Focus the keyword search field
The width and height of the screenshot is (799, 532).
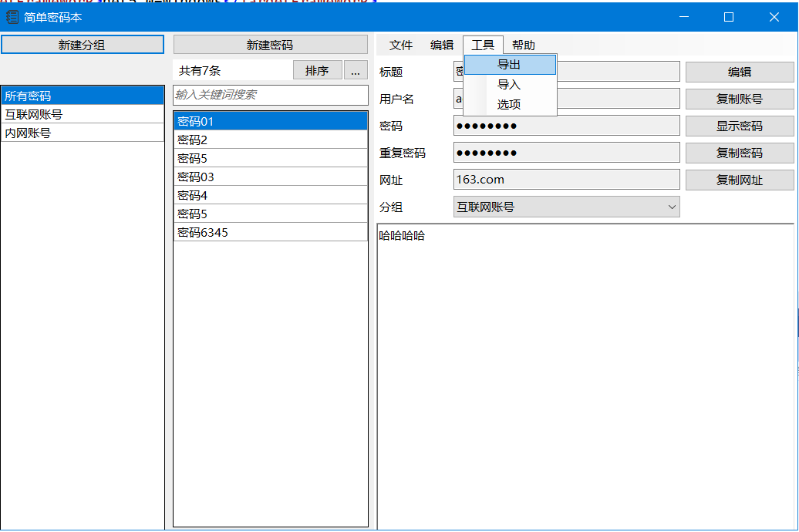pos(270,95)
